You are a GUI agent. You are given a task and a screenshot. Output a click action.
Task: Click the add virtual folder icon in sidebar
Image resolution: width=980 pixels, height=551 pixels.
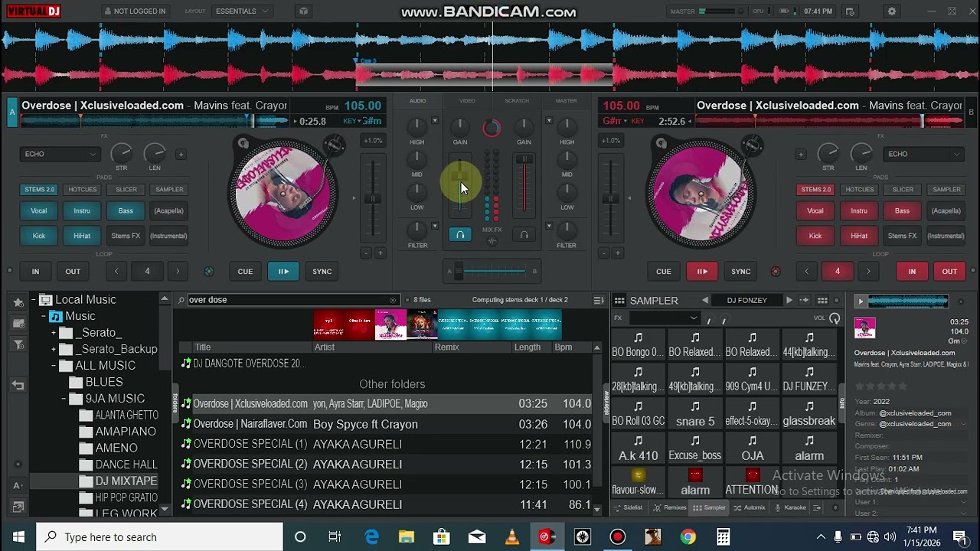point(18,324)
